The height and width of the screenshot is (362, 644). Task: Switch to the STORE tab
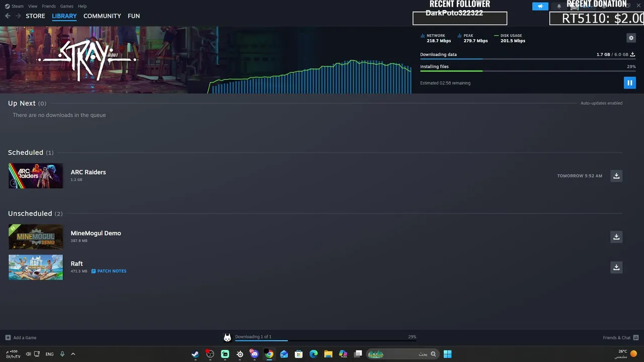35,16
